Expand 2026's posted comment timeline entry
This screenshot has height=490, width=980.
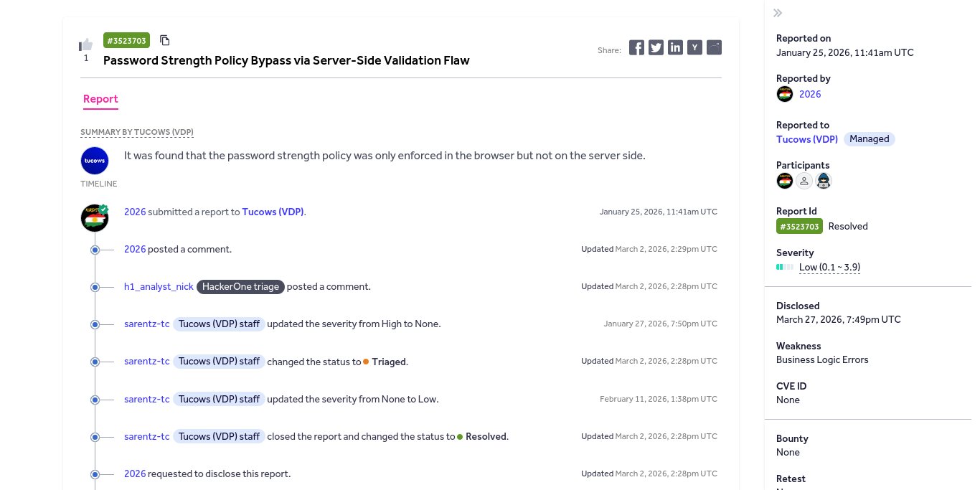95,250
